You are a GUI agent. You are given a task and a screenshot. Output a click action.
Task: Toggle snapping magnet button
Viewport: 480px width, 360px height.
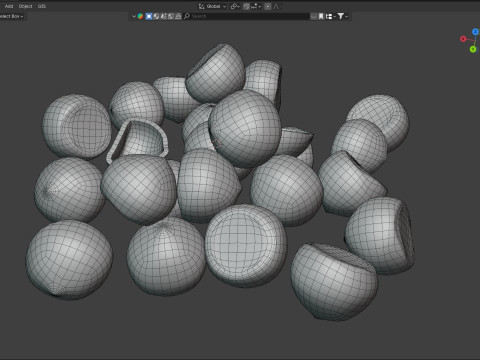tap(246, 6)
